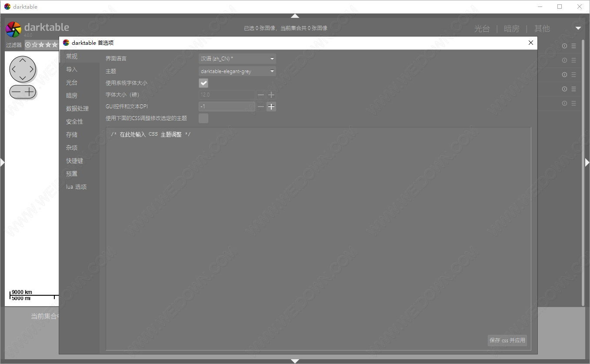590x364 pixels.
Task: Click the 界面语言 label
Action: click(x=116, y=59)
